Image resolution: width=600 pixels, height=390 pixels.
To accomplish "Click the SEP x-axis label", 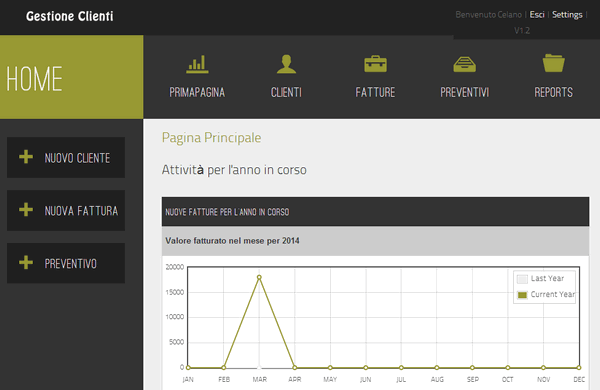I will (473, 379).
